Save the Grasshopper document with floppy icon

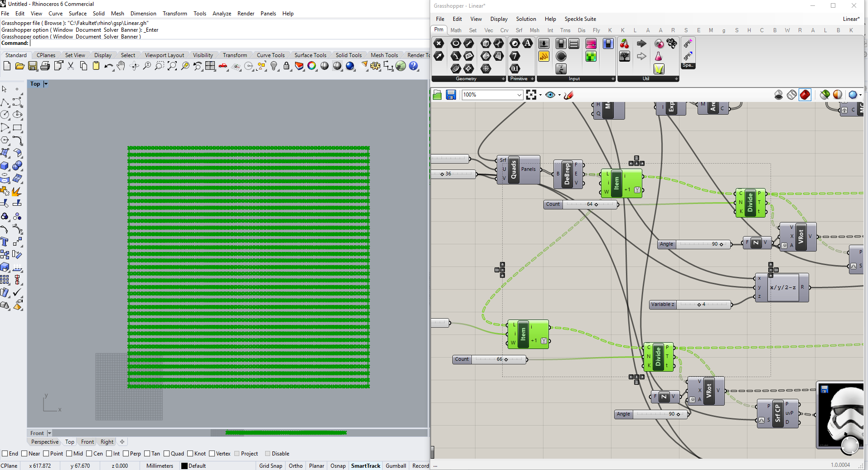pyautogui.click(x=451, y=95)
